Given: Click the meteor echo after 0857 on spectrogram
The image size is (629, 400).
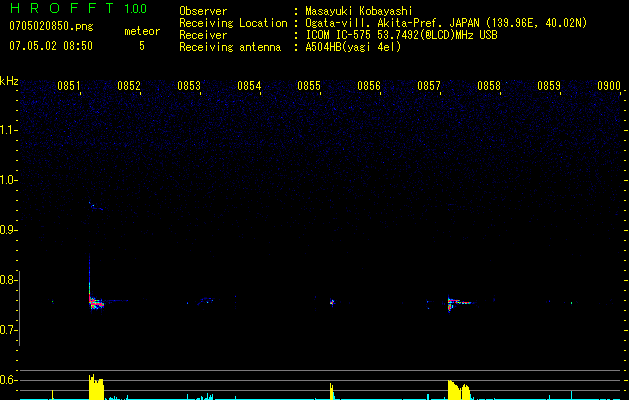Looking at the screenshot, I should pos(459,303).
